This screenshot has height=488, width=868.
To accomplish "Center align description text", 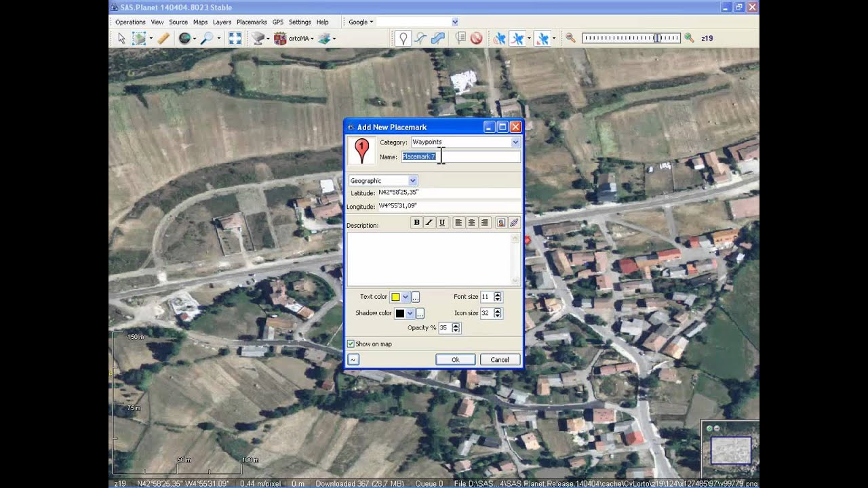I will click(472, 222).
